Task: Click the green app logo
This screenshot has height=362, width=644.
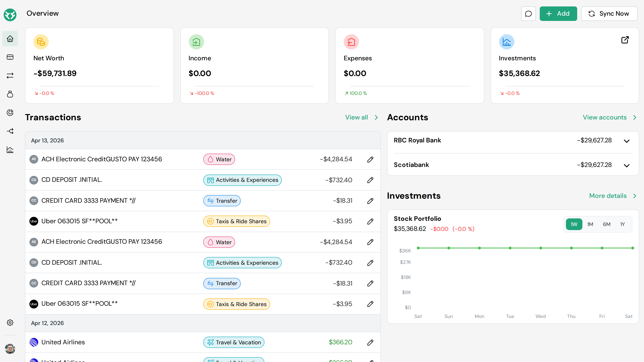Action: pyautogui.click(x=10, y=15)
